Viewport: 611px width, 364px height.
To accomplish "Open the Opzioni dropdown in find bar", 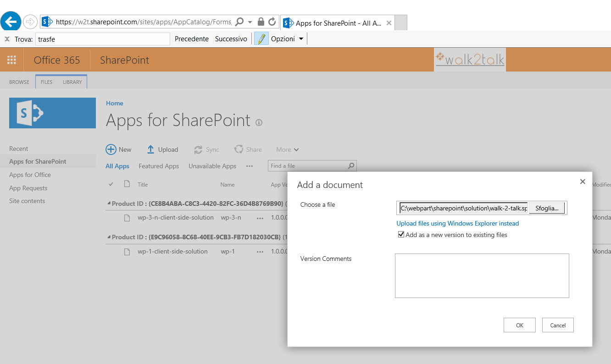I will pos(287,39).
